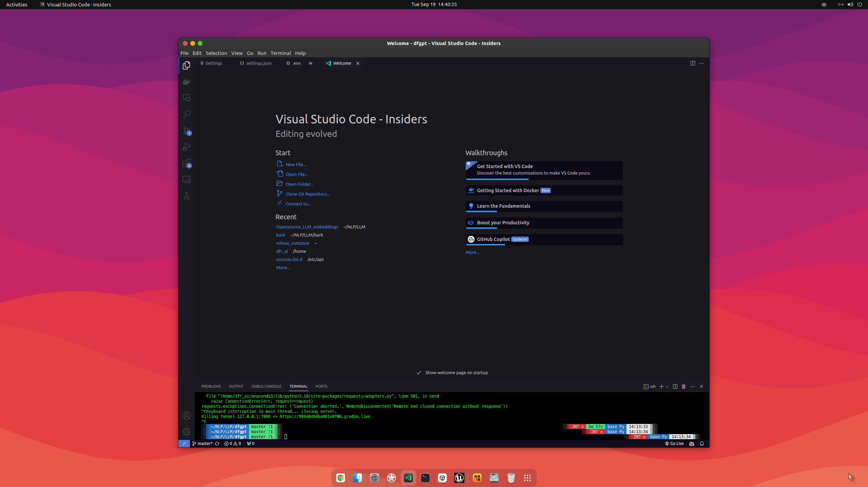Image resolution: width=868 pixels, height=487 pixels.
Task: Expand the GitHub Copilot walkthrough
Action: coord(544,239)
